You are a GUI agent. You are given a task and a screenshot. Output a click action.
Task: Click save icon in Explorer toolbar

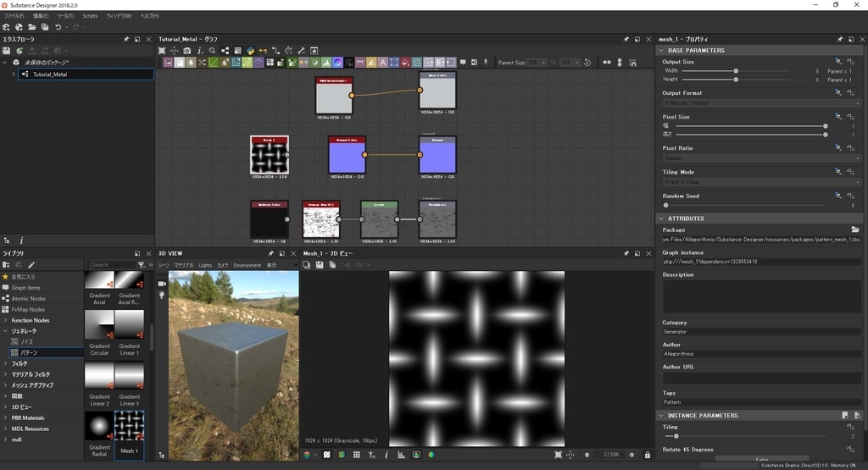(6, 51)
